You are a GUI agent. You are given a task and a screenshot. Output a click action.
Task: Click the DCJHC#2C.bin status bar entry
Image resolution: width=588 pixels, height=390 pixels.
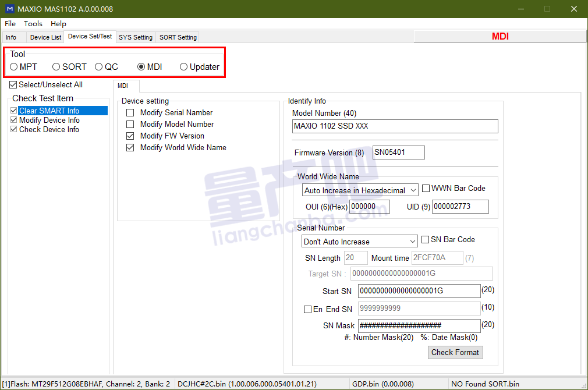(x=247, y=384)
